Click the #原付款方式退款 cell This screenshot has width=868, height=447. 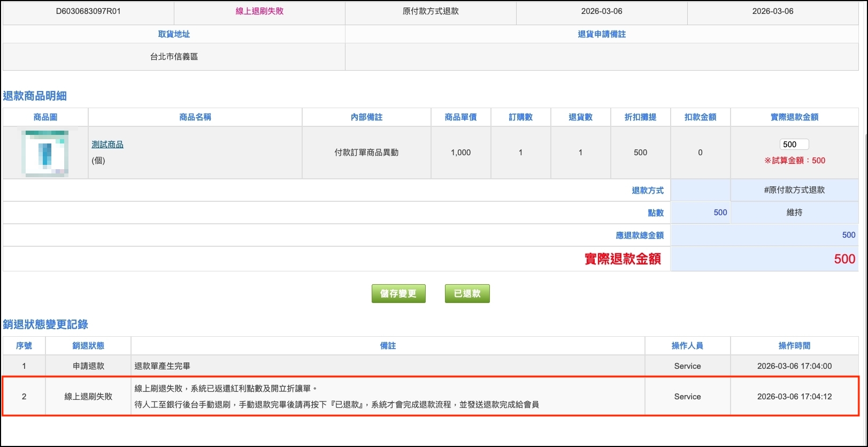coord(794,190)
